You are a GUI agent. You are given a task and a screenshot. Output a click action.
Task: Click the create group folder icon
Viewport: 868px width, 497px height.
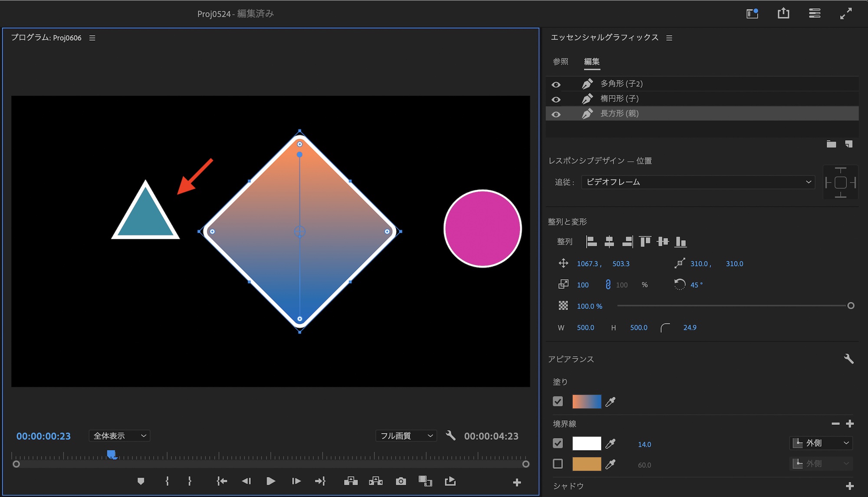(831, 144)
